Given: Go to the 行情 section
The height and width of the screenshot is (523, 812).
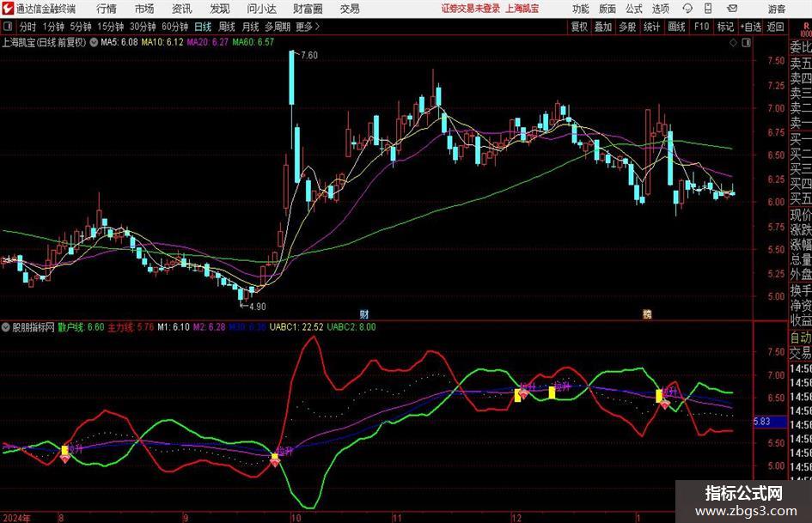Looking at the screenshot, I should click(107, 9).
